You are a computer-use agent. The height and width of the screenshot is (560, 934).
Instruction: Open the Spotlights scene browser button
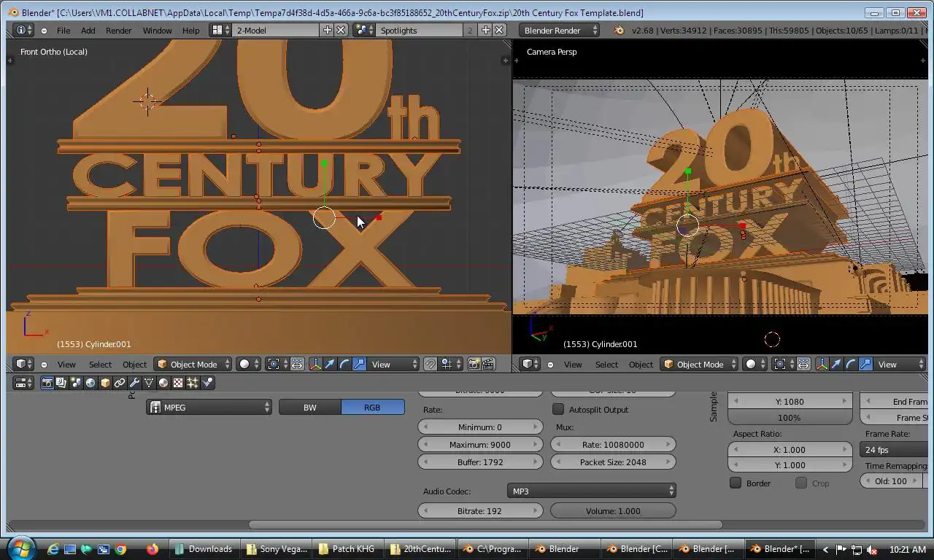[x=363, y=30]
